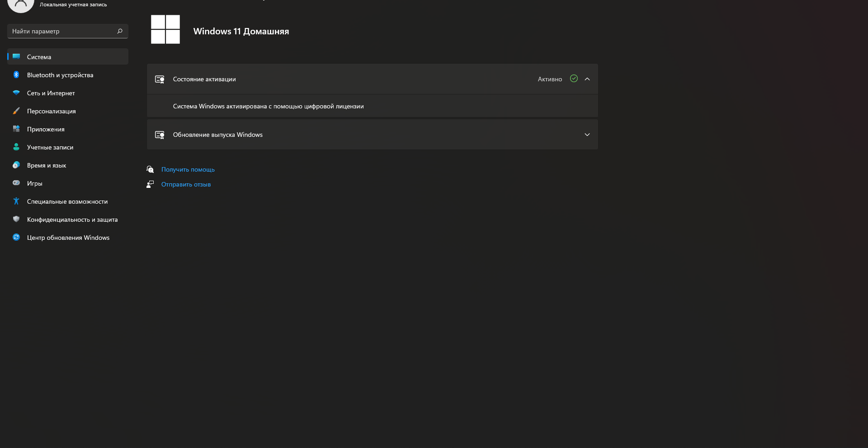
Task: Click the Приложения apps icon
Action: point(16,129)
